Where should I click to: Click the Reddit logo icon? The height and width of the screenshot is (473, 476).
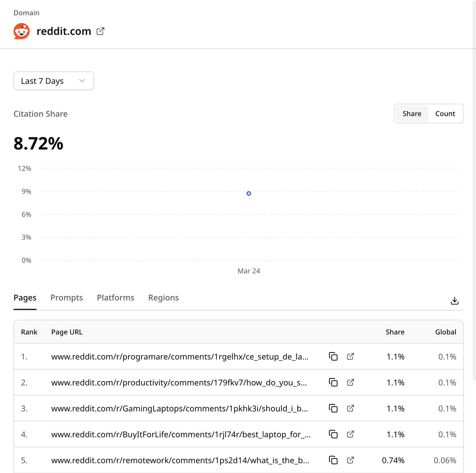point(22,31)
